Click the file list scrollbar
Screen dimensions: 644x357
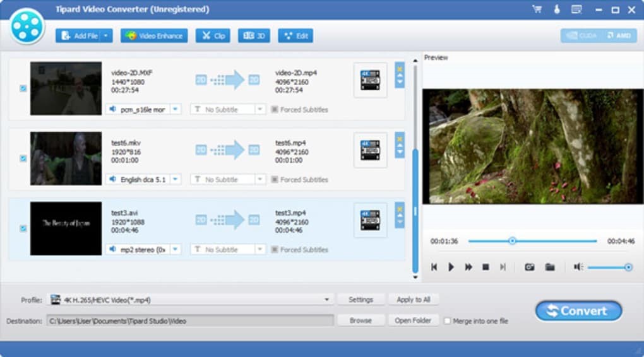(x=415, y=211)
